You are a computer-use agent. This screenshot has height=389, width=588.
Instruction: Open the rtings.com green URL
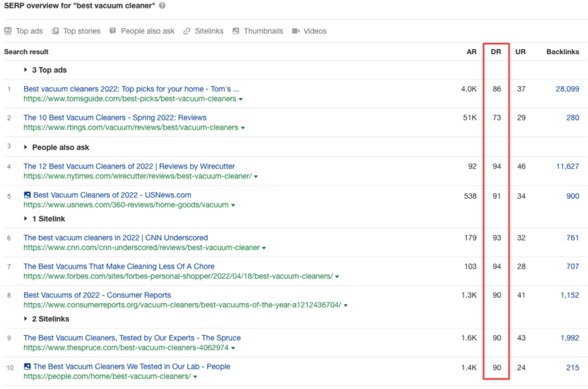point(131,128)
